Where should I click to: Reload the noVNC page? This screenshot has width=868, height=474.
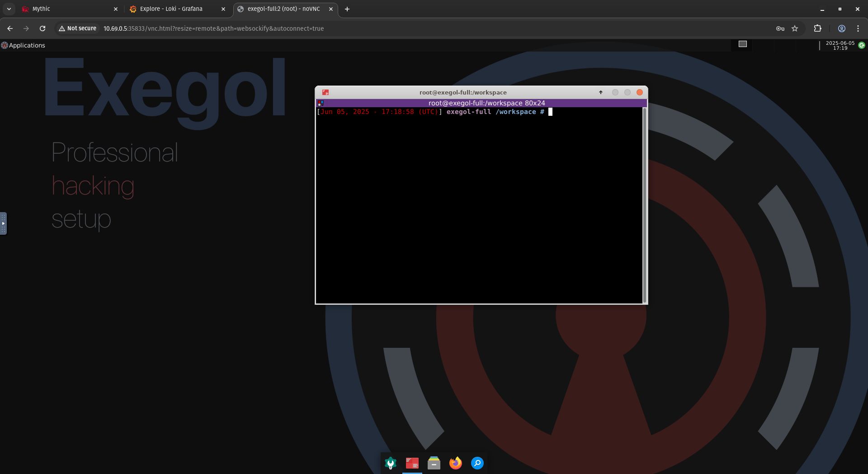[x=42, y=28]
